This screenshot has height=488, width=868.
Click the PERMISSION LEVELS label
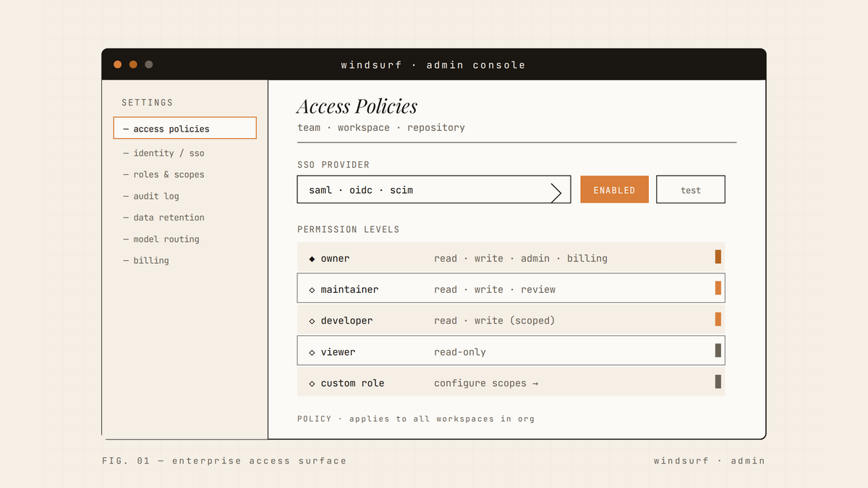pyautogui.click(x=349, y=229)
